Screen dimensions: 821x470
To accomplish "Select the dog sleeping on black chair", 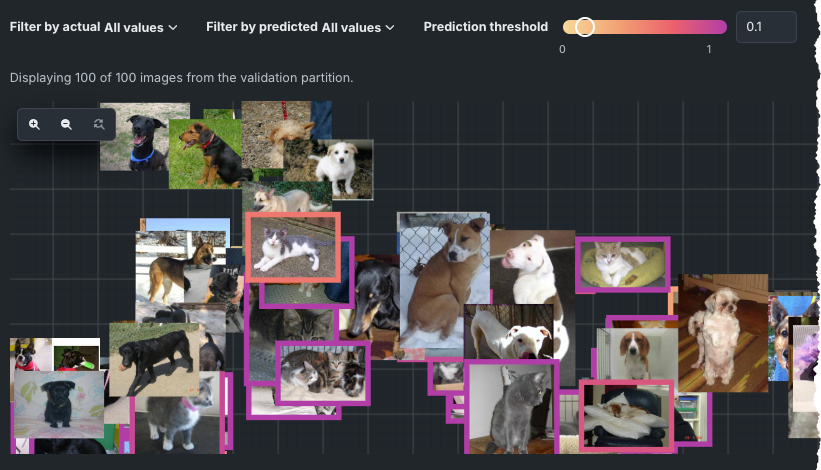I will tap(626, 416).
